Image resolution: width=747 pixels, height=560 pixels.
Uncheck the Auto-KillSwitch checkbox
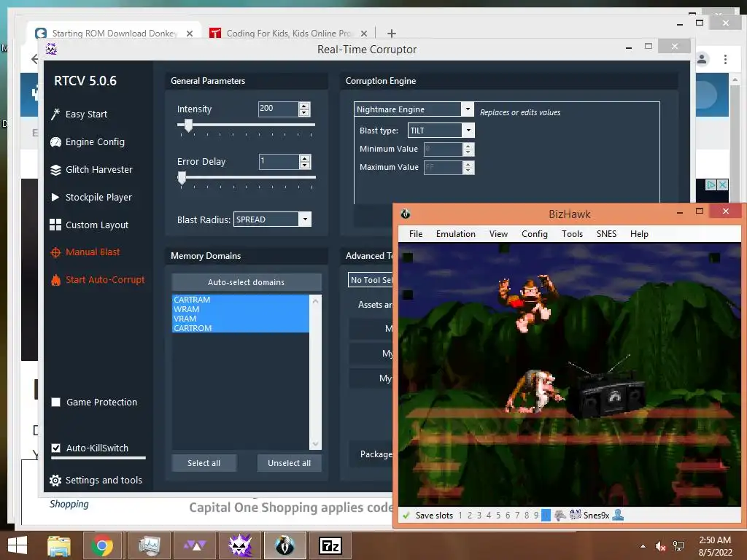55,448
